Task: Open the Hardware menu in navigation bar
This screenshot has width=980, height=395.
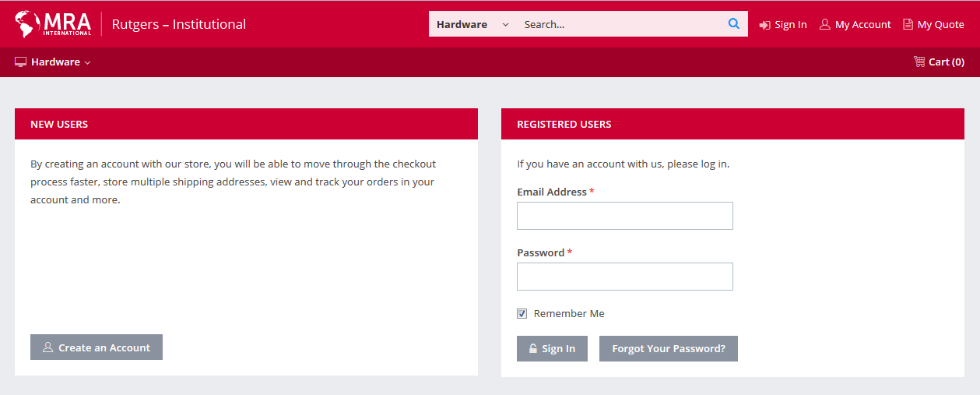Action: (x=55, y=62)
